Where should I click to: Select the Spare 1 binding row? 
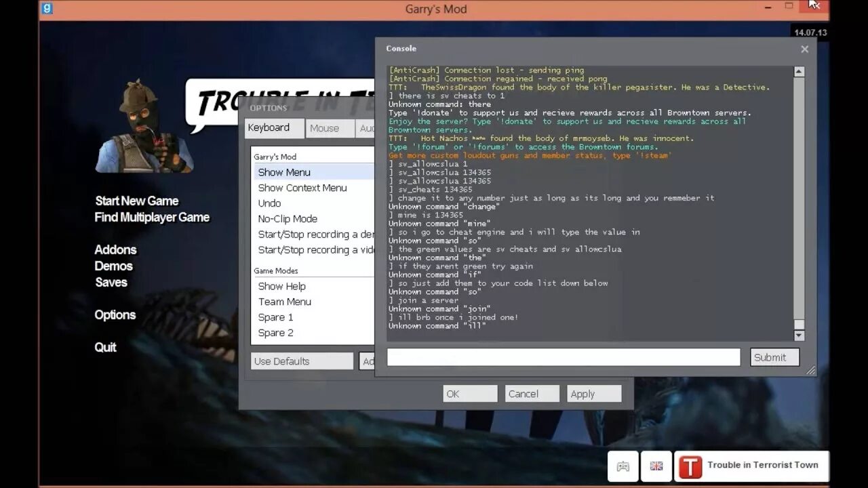314,317
